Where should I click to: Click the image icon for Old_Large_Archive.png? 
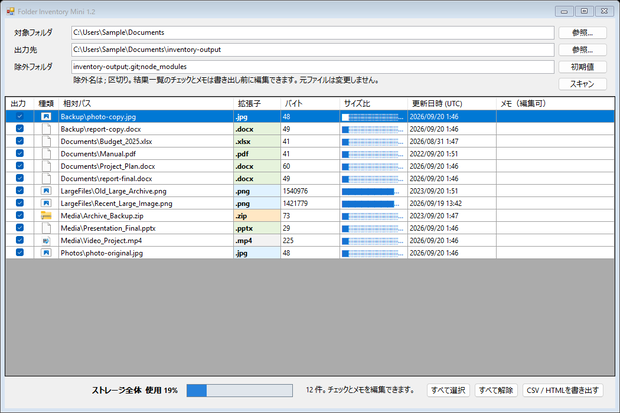(x=46, y=191)
